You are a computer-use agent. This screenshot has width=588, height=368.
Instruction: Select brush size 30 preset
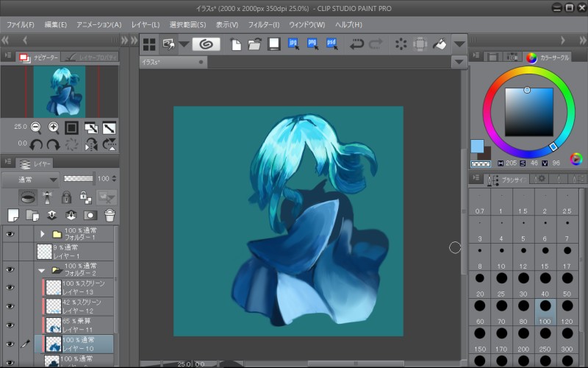[523, 289]
